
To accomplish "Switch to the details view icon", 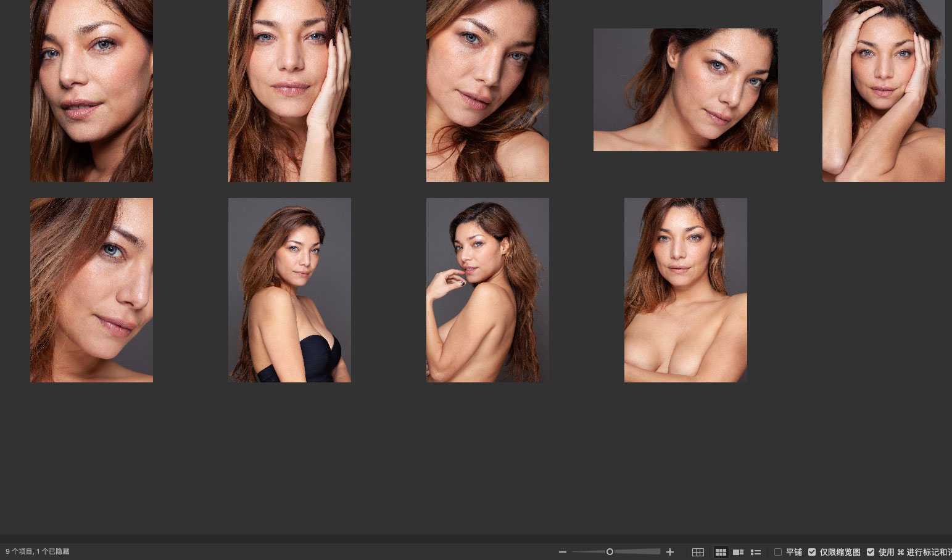I will [738, 552].
